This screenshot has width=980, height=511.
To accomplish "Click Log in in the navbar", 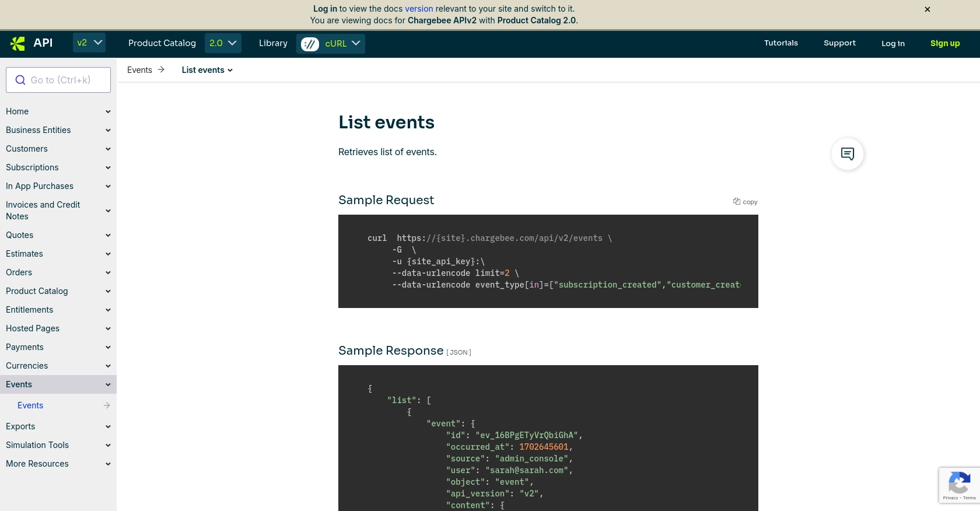I will pyautogui.click(x=893, y=43).
